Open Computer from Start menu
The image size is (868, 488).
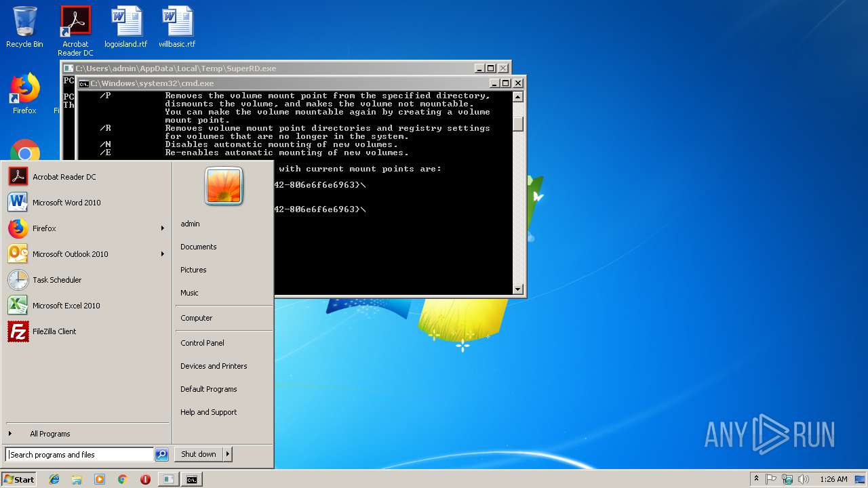point(224,318)
